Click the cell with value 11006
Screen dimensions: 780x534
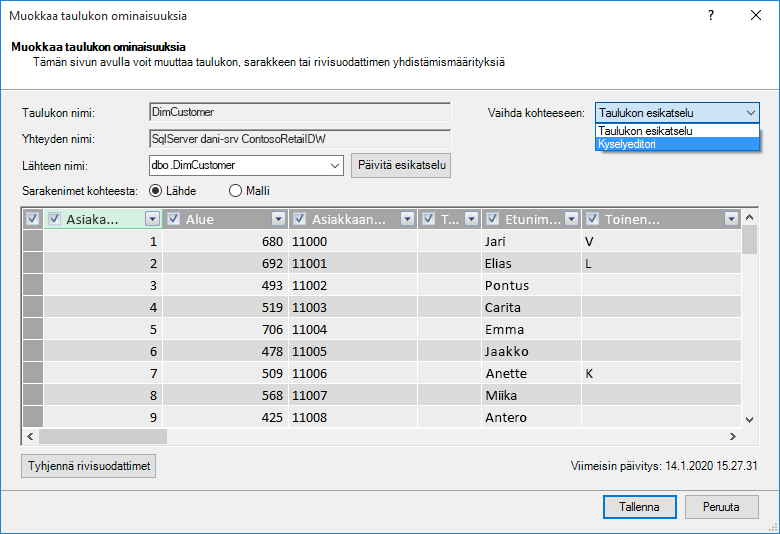point(353,373)
